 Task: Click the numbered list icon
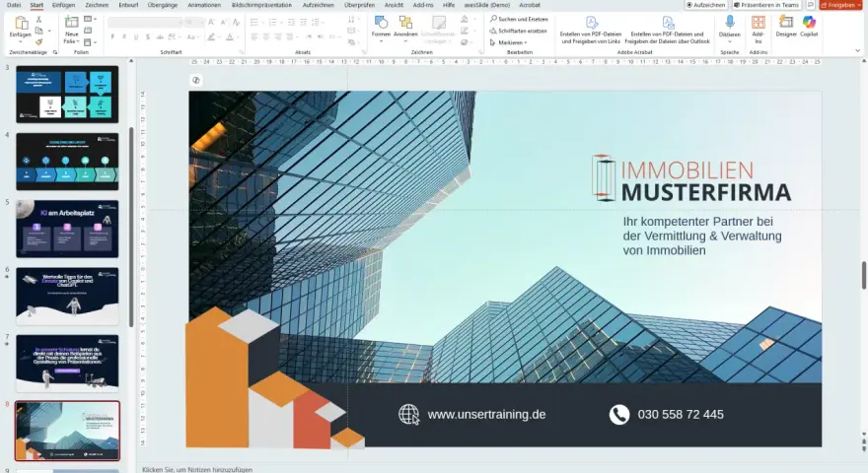tap(272, 22)
